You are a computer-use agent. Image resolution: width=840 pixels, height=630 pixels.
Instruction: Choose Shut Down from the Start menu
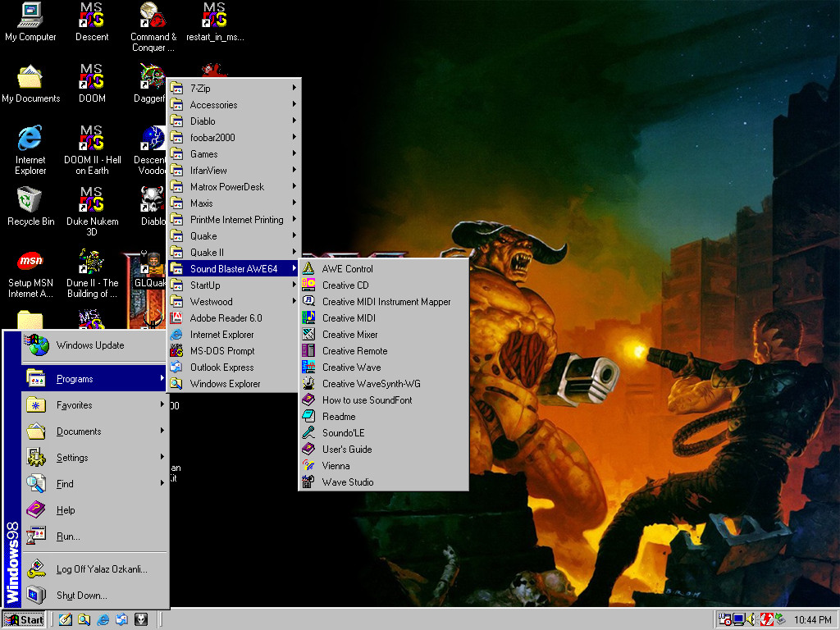coord(81,596)
